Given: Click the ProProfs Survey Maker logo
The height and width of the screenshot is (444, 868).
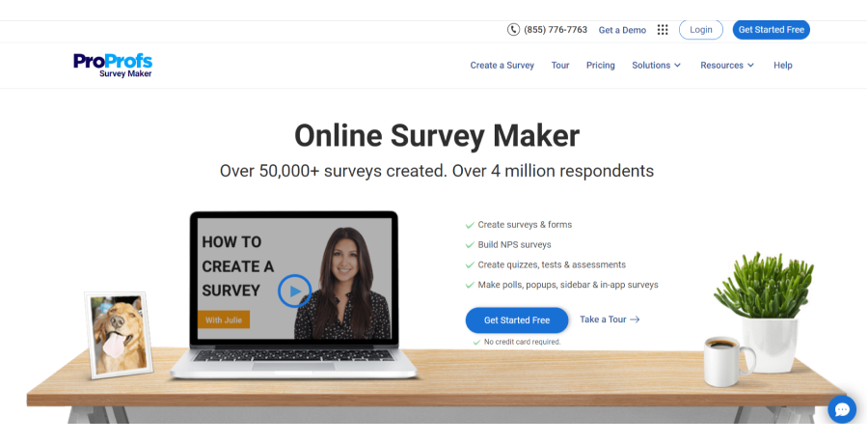Looking at the screenshot, I should point(113,65).
